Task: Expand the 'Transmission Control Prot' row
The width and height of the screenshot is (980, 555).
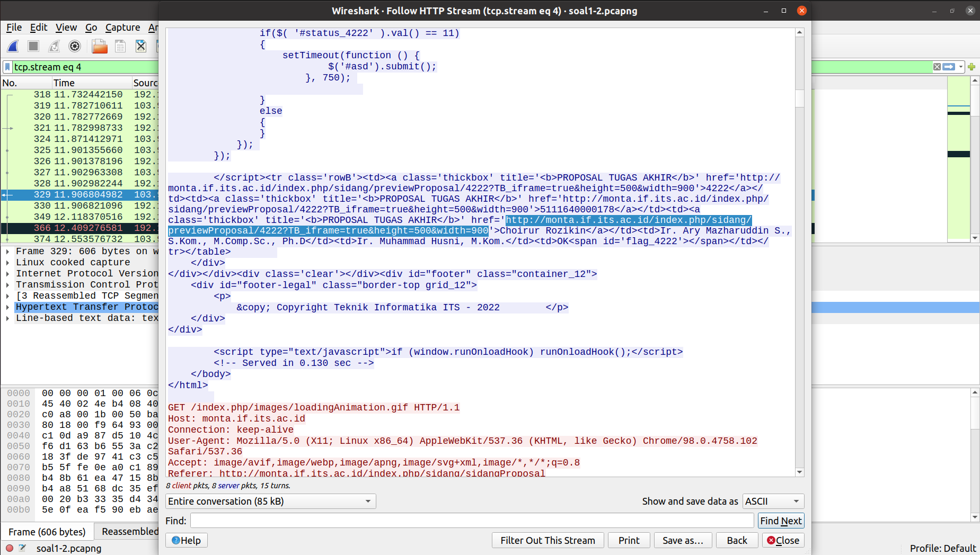Action: point(7,285)
